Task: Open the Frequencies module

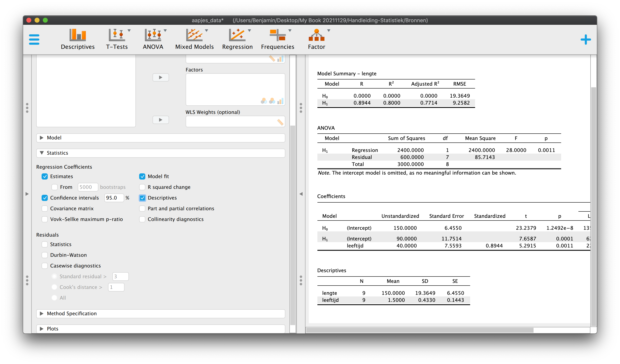Action: (x=277, y=39)
